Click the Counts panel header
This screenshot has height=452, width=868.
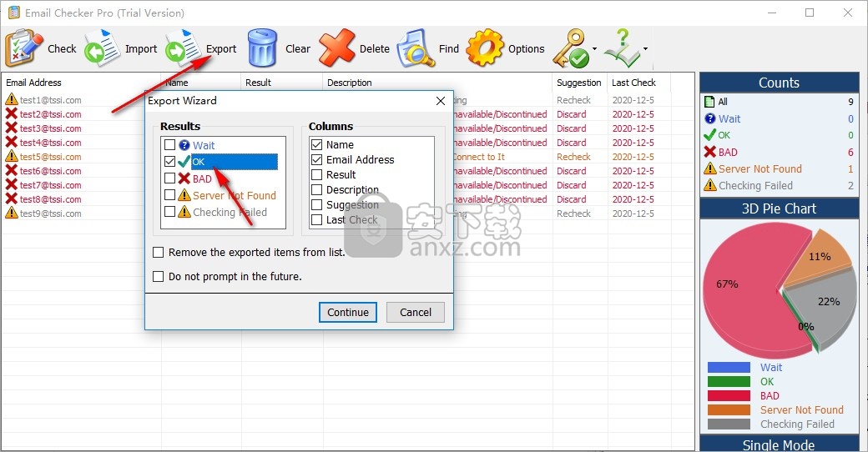pos(779,83)
